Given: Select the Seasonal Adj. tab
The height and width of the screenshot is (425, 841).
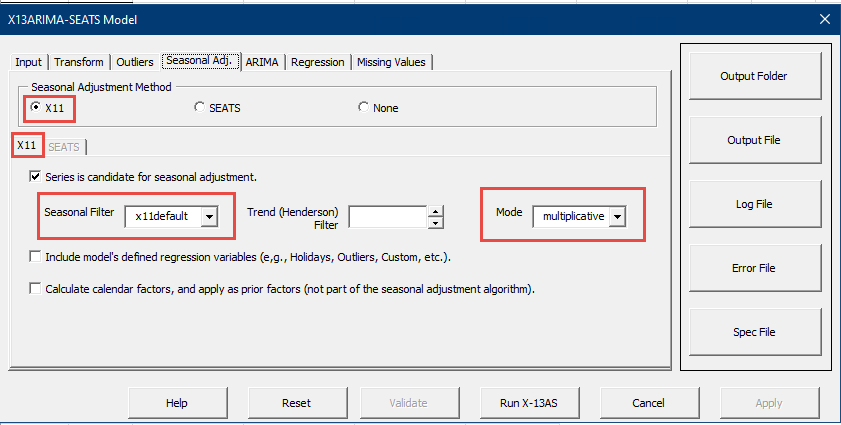Looking at the screenshot, I should (199, 61).
